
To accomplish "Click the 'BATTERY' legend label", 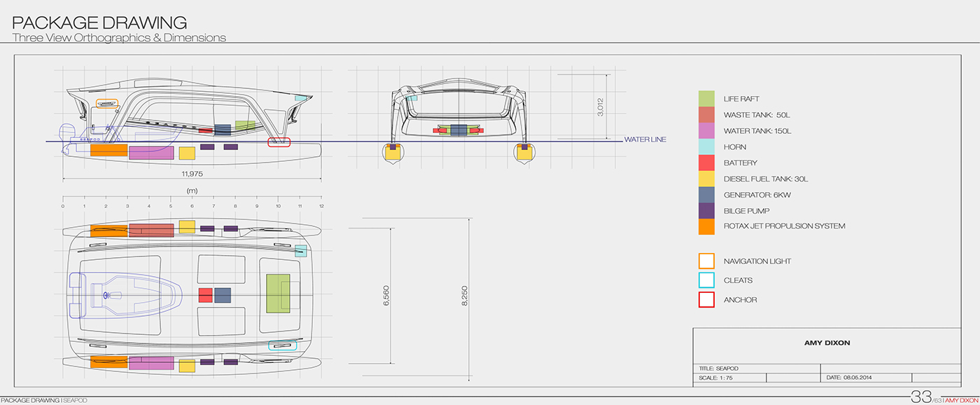I will coord(741,163).
